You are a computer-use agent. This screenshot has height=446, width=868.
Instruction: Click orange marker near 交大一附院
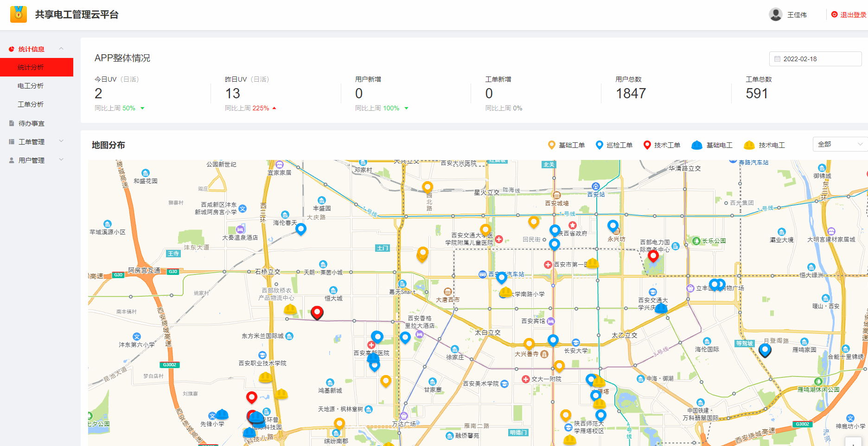(560, 367)
